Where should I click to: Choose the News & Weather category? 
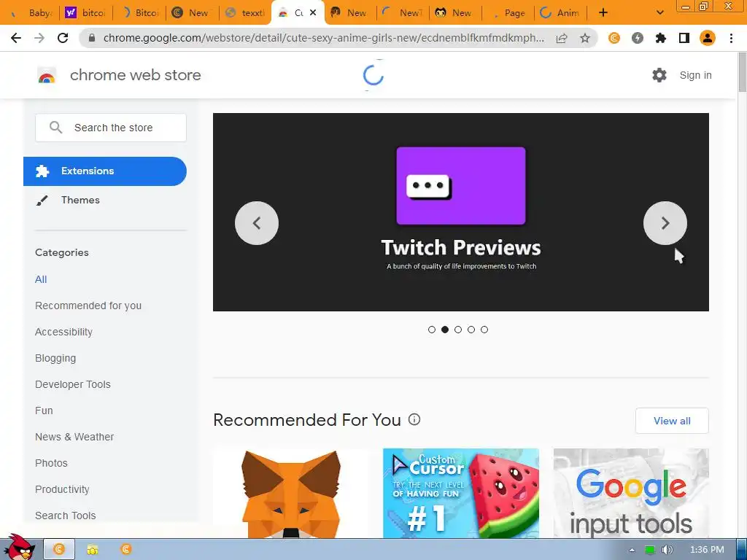(x=74, y=437)
